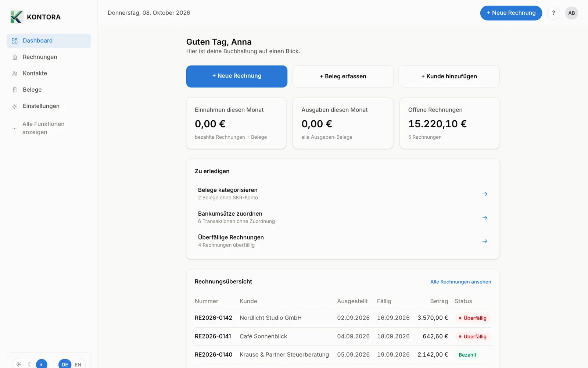Viewport: 588px width, 368px height.
Task: Click Kunde hinzufügen button
Action: (x=449, y=76)
